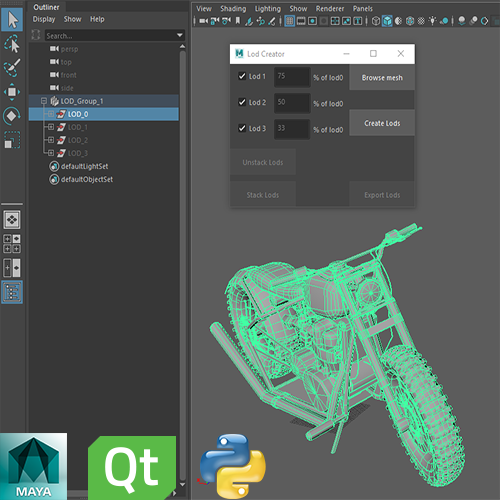Open the Outliner Show menu
The image size is (500, 500).
[72, 19]
